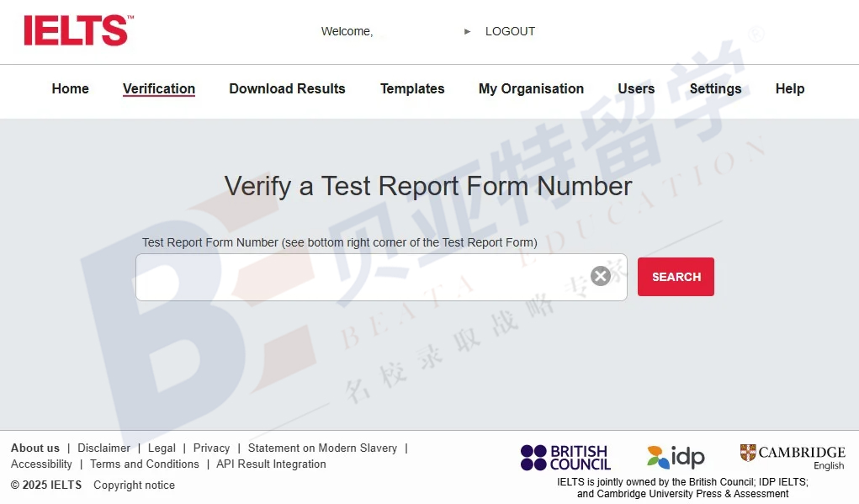The image size is (859, 504).
Task: Open Download Results page
Action: [x=287, y=88]
